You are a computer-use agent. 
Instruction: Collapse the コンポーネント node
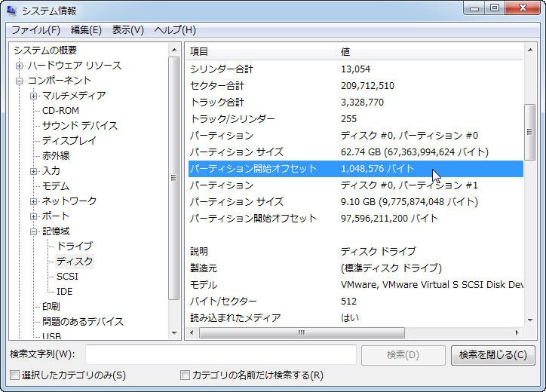(x=20, y=81)
